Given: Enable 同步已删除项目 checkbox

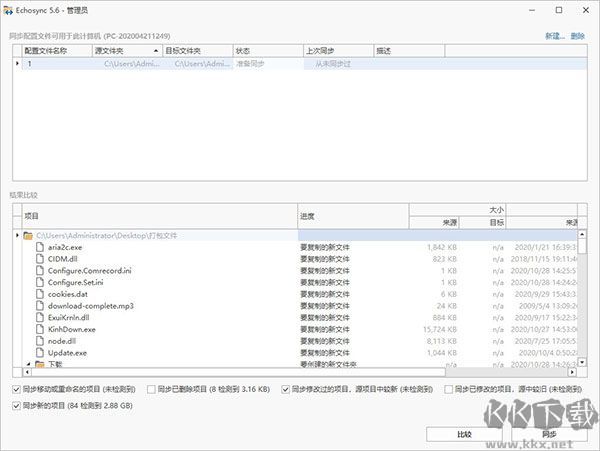Looking at the screenshot, I should (151, 389).
